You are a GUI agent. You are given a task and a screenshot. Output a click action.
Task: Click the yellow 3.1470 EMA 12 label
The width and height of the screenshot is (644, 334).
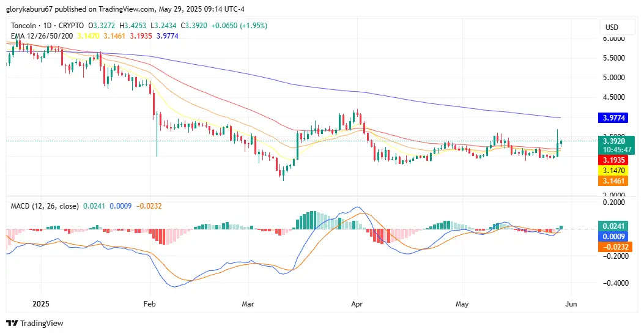(613, 171)
